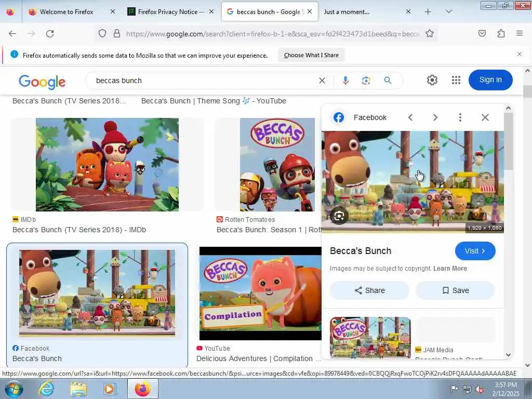The image size is (532, 399).
Task: Click the page scrollbar down arrow
Action: [x=528, y=365]
